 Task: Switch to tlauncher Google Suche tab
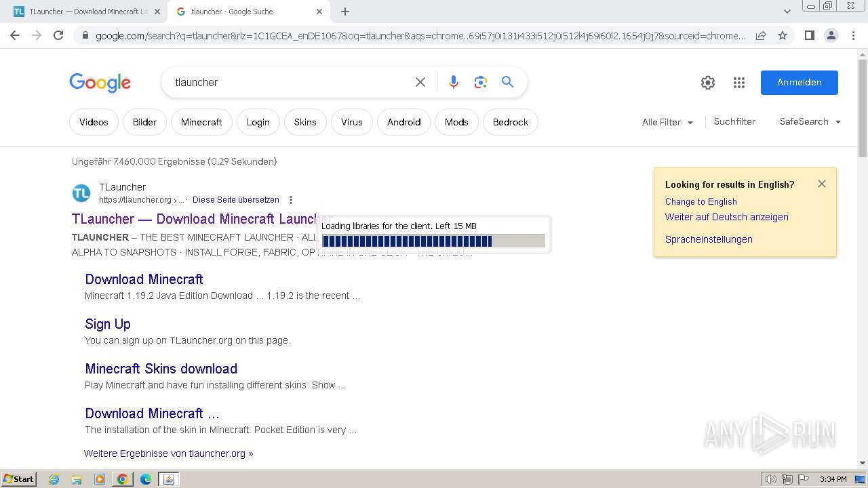click(250, 12)
